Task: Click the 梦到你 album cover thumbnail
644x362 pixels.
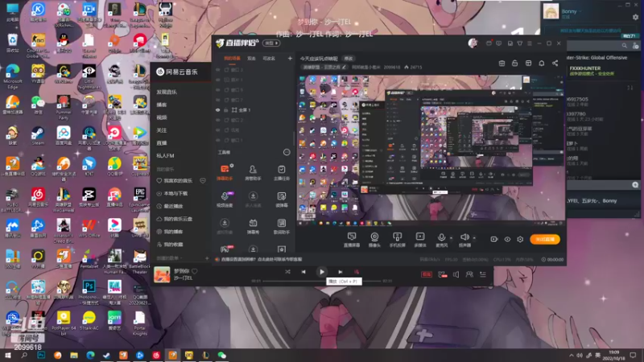Action: 162,274
